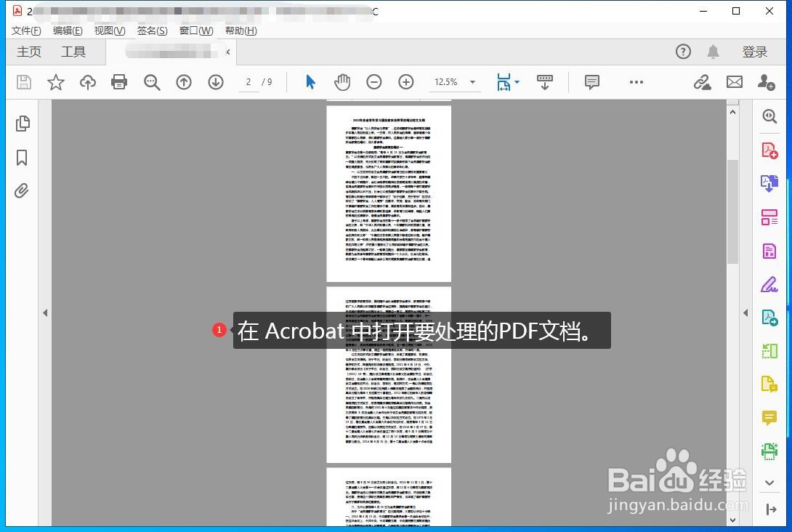Screen dimensions: 792x532
Task: Zoom out with minus button
Action: click(373, 82)
